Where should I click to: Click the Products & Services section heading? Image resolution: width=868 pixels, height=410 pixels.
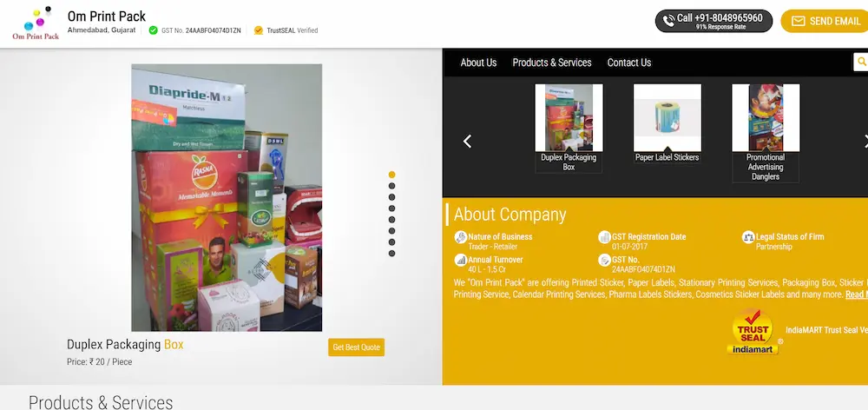(101, 402)
